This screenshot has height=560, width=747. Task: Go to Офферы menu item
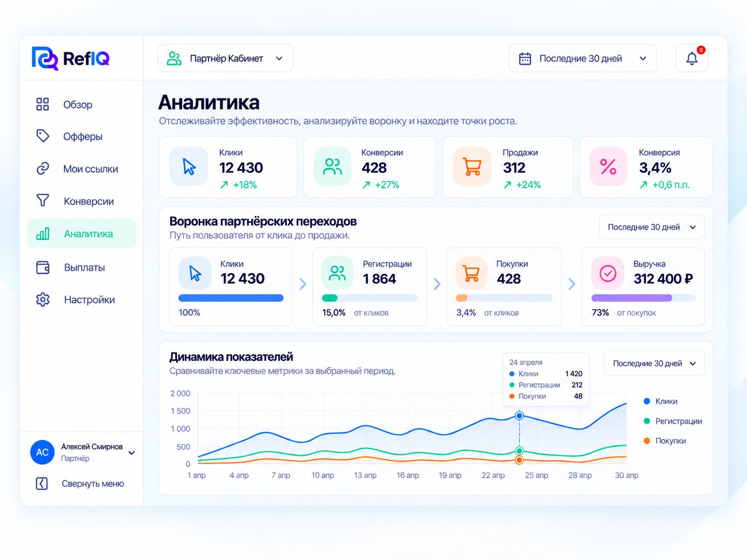pos(82,137)
